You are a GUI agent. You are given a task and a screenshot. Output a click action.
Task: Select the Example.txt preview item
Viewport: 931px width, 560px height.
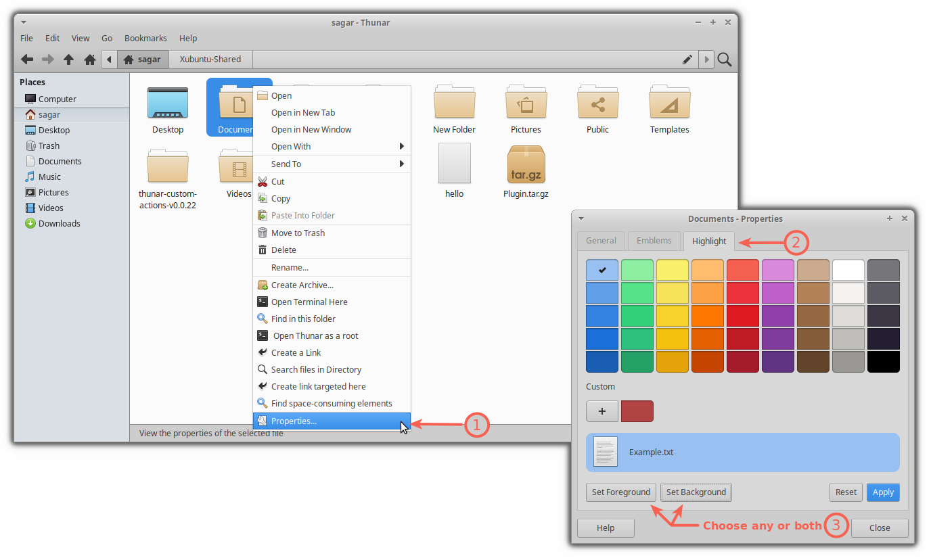tap(742, 452)
